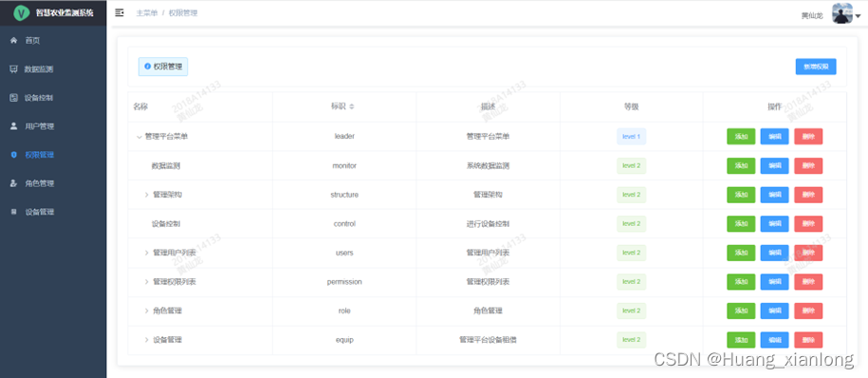Click the 设备控制 sidebar icon
This screenshot has width=868, height=378.
pos(14,98)
